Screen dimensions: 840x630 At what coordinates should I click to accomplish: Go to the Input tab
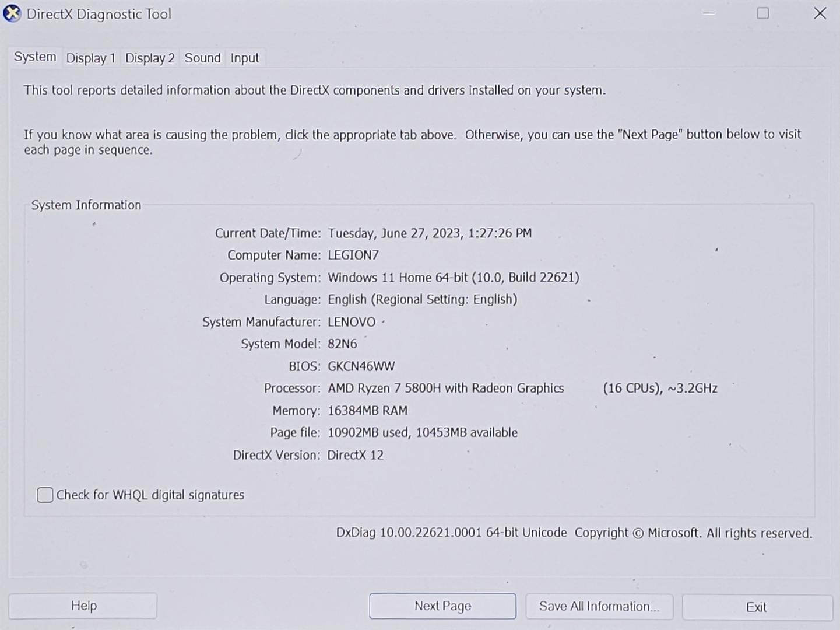click(245, 58)
